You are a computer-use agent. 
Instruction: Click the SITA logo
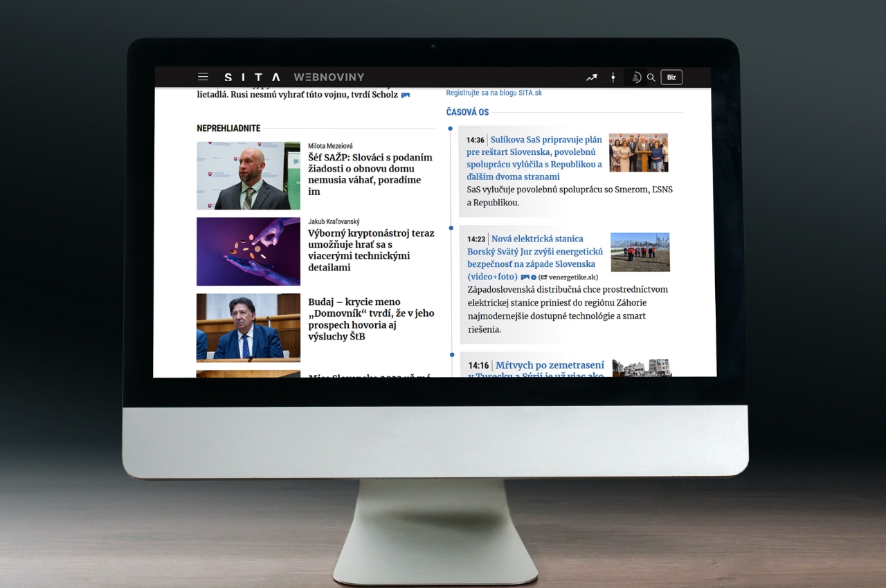pos(253,77)
